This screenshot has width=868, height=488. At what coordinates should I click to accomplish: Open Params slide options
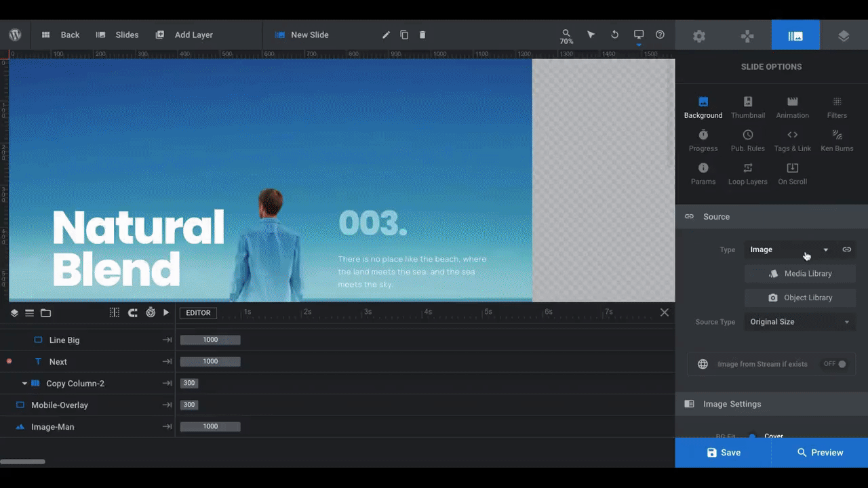click(x=703, y=174)
